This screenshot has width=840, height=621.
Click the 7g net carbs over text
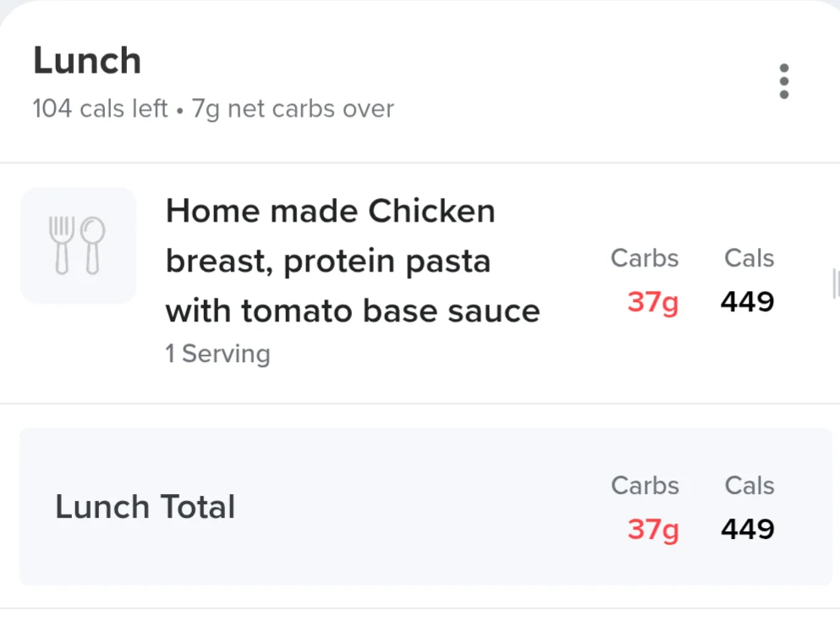293,109
